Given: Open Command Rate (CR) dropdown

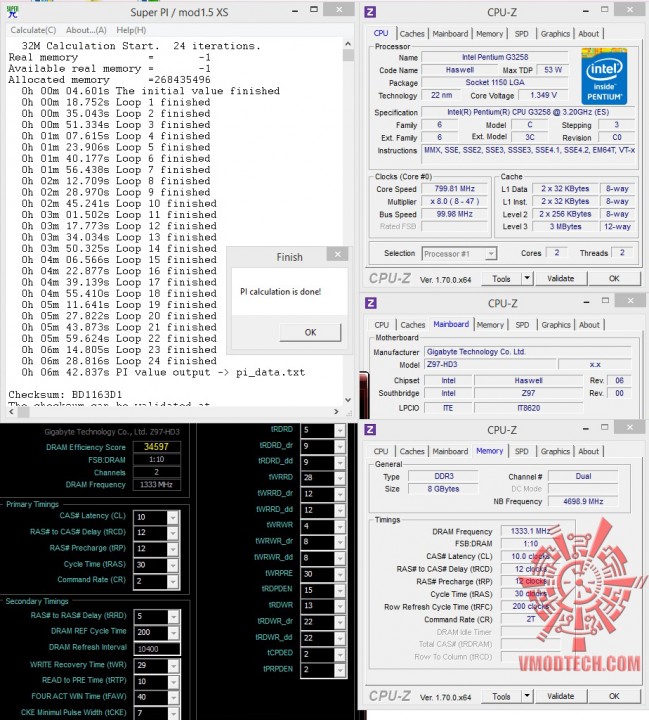Looking at the screenshot, I should (173, 581).
